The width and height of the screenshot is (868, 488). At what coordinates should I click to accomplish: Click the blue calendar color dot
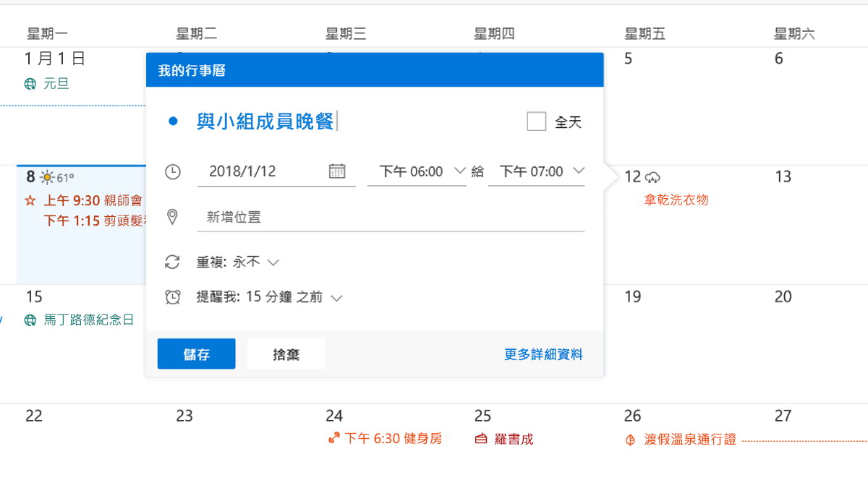click(x=173, y=121)
